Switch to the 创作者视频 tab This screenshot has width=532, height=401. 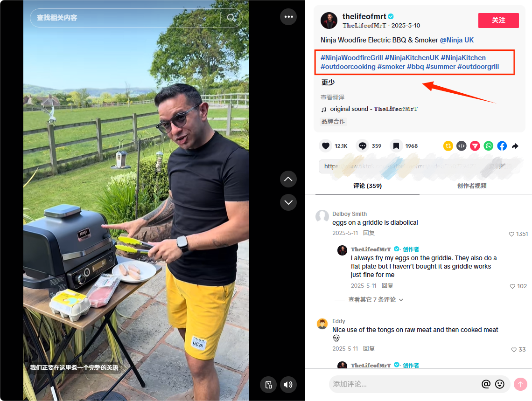471,186
